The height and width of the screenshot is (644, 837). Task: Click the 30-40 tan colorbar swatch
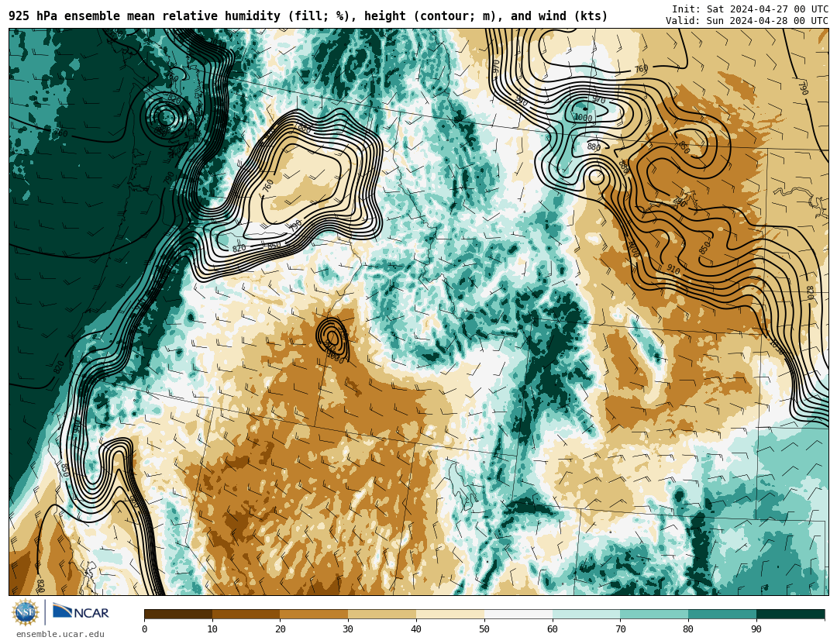(x=382, y=615)
